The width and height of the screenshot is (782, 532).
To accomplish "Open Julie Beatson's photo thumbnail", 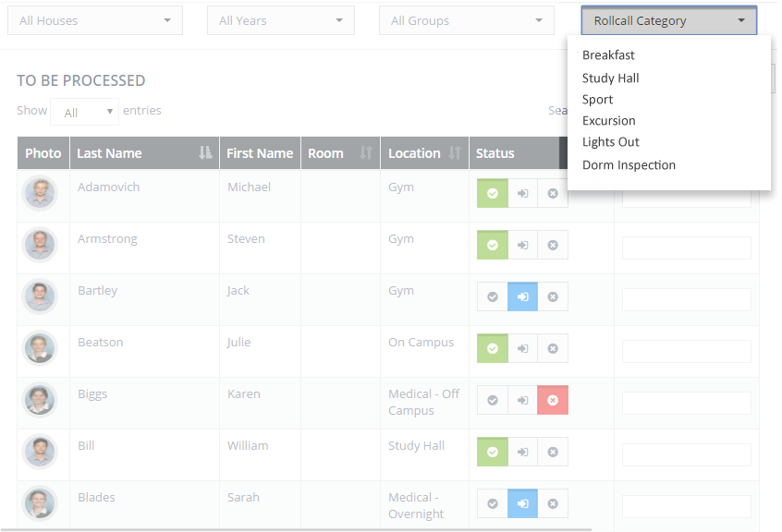I will click(x=40, y=348).
